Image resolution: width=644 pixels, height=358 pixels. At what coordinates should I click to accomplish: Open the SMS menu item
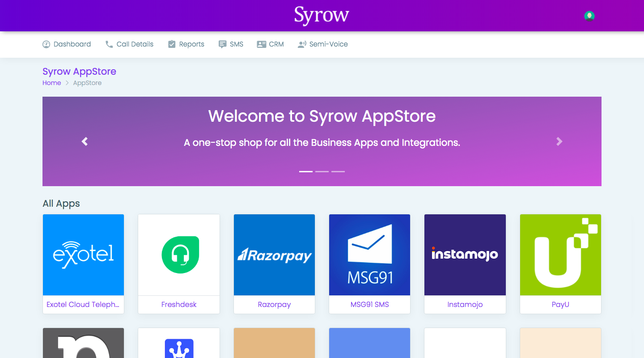(x=231, y=44)
